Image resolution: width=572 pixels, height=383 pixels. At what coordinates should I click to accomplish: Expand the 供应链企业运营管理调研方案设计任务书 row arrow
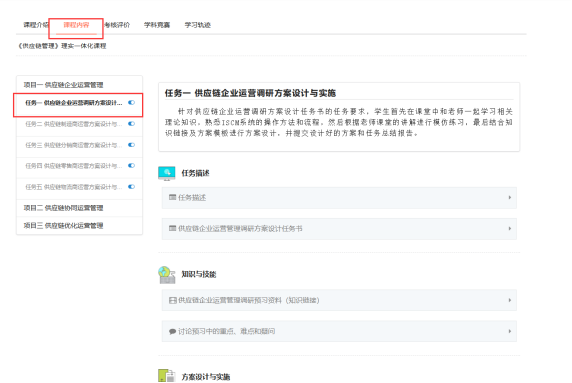[x=510, y=228]
